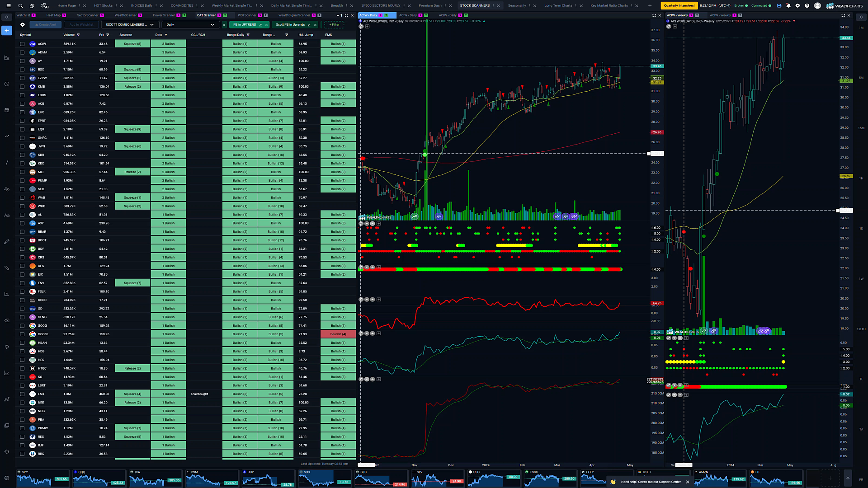Tick the checkbox for LMT row

click(x=22, y=394)
